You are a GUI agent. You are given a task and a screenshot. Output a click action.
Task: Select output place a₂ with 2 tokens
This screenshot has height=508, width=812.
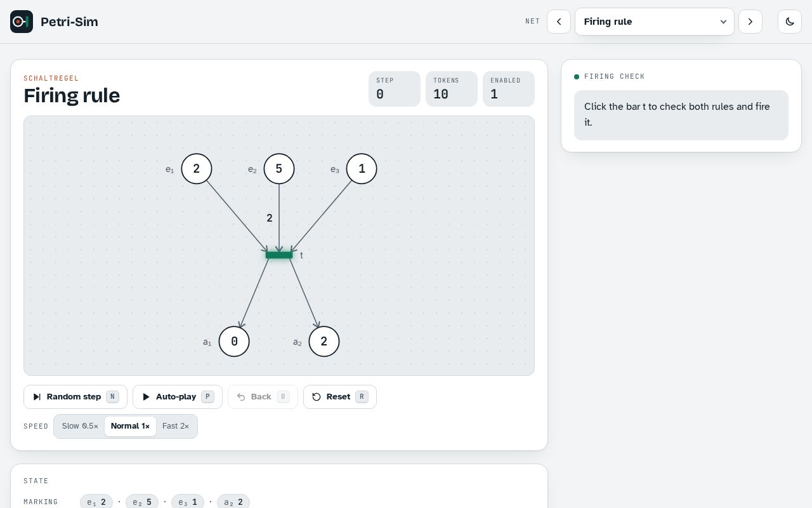[324, 342]
